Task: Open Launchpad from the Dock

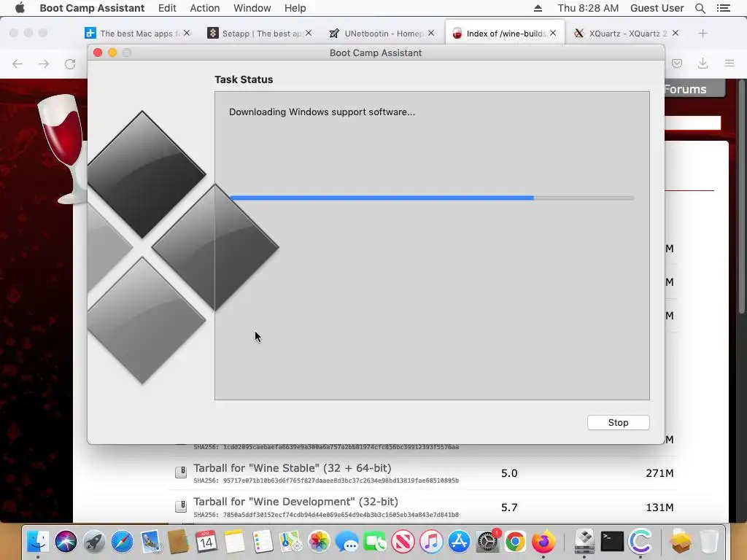Action: [x=94, y=542]
